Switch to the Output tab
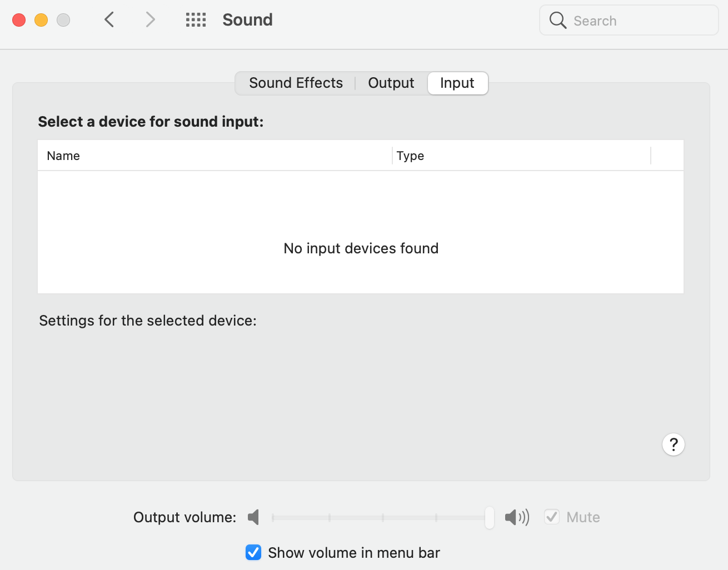This screenshot has height=570, width=728. (x=391, y=83)
